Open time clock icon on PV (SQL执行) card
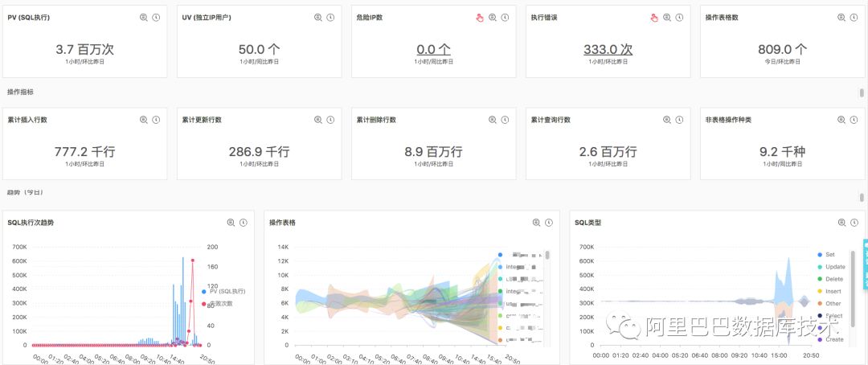The image size is (868, 365). 156,18
